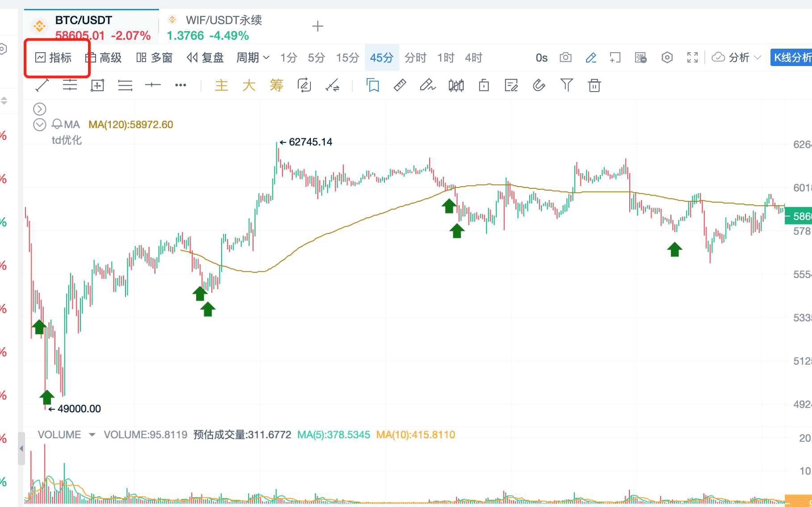Switch to the BTC/USDT tab
Screen dimensions: 812x507
tap(92, 27)
